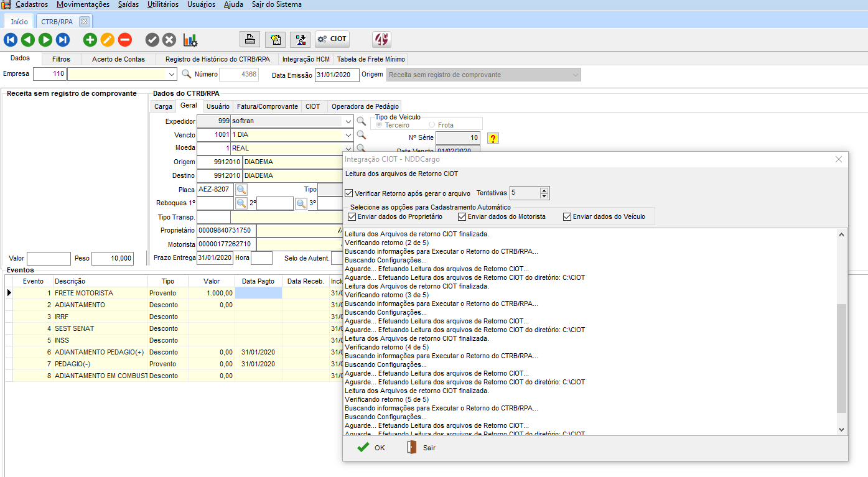Click the help question mark icon
Viewport: 868px width, 477px height.
(x=493, y=138)
